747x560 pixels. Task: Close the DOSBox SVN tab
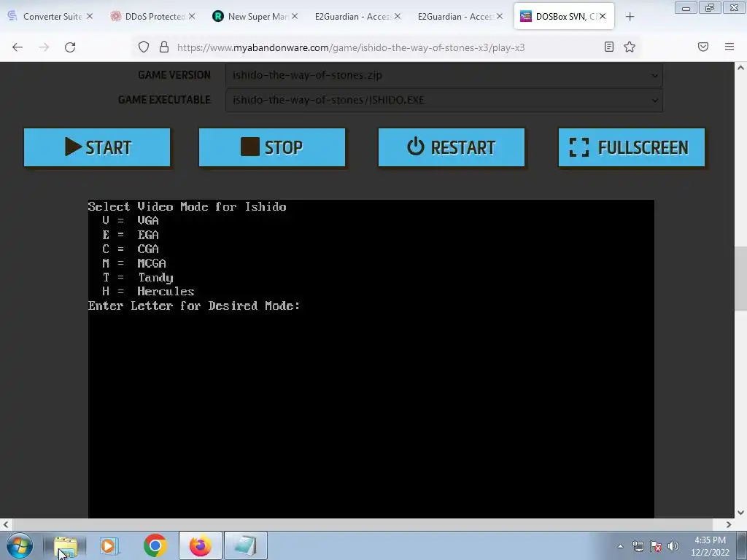pyautogui.click(x=603, y=16)
